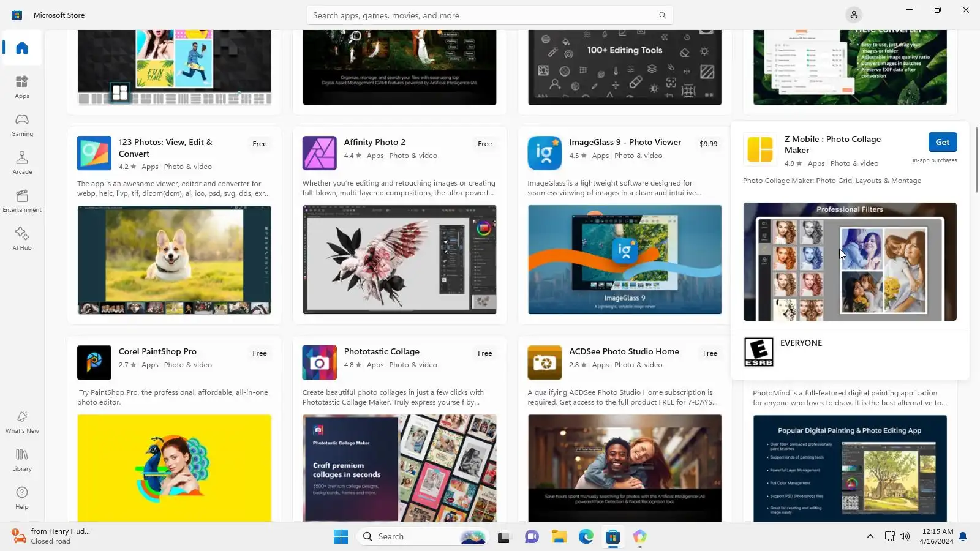This screenshot has width=980, height=551.
Task: Open the clock showing 12:15 AM
Action: point(937,536)
